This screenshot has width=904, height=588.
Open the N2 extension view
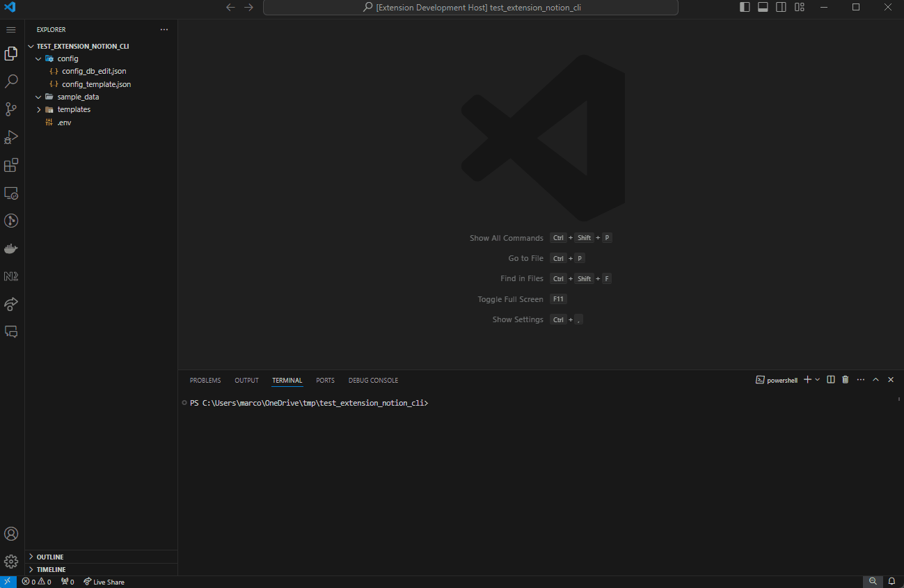(11, 276)
